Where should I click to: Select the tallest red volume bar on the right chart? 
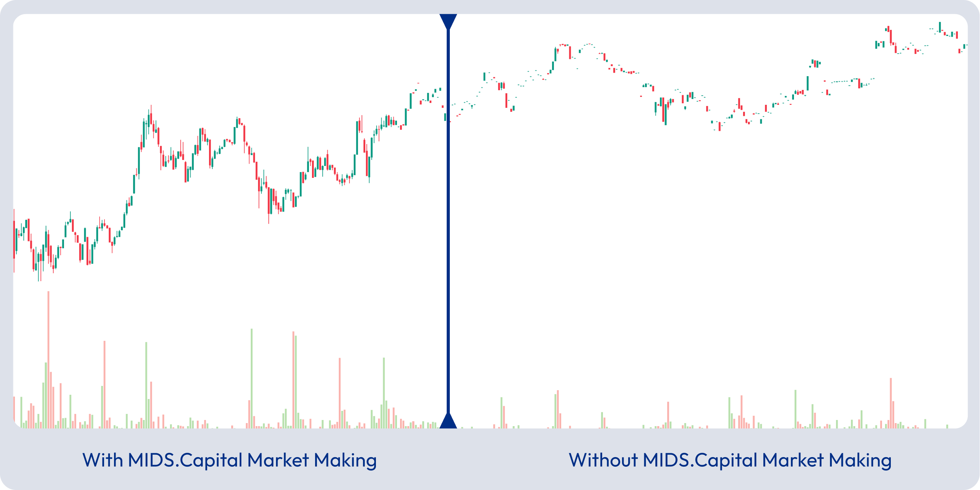pos(891,402)
